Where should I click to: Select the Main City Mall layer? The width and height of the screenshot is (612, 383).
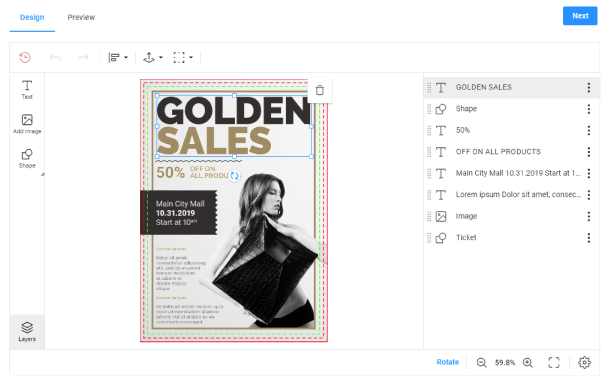pos(511,173)
